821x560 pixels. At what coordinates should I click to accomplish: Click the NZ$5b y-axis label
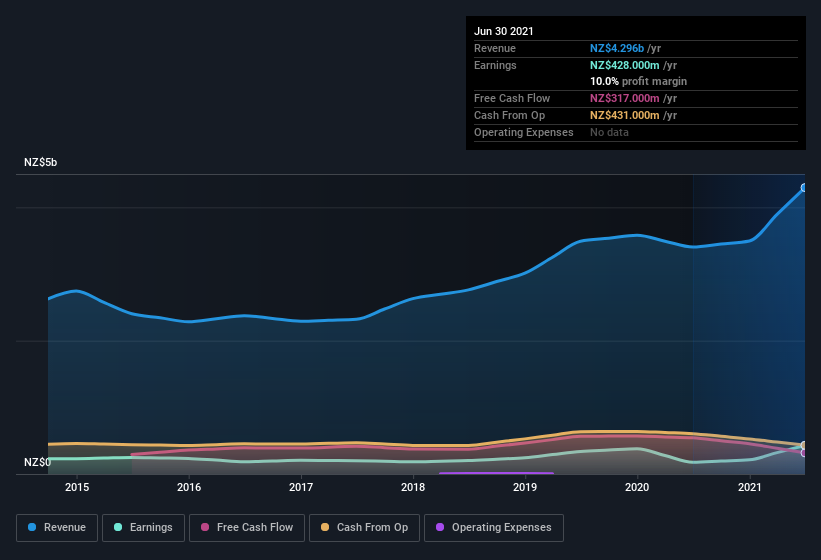pos(40,162)
